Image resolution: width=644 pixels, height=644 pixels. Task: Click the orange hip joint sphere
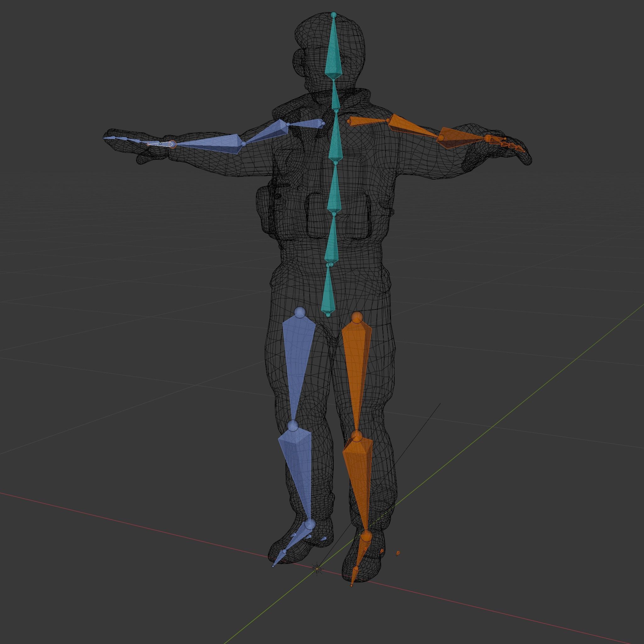click(x=357, y=318)
